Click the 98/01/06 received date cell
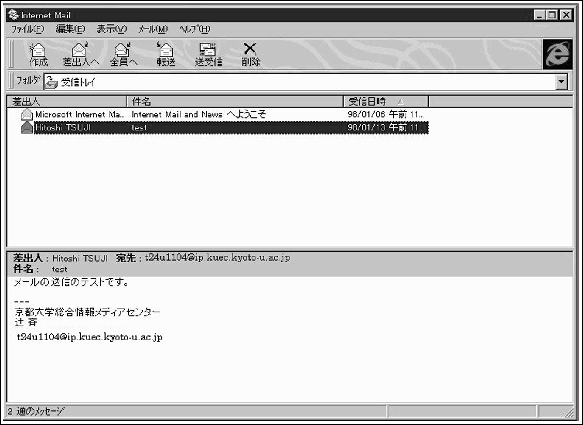Screen dimensions: 583x425 coord(385,115)
